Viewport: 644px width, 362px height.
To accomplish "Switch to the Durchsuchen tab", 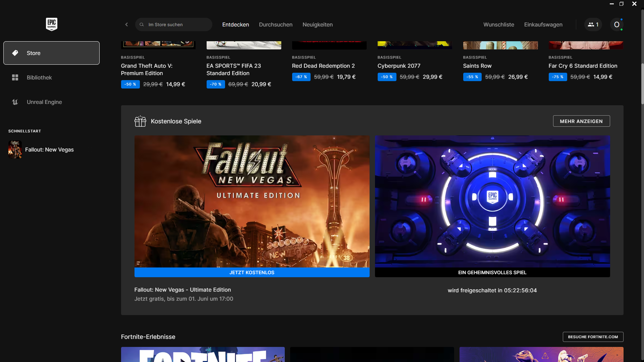I will coord(275,24).
